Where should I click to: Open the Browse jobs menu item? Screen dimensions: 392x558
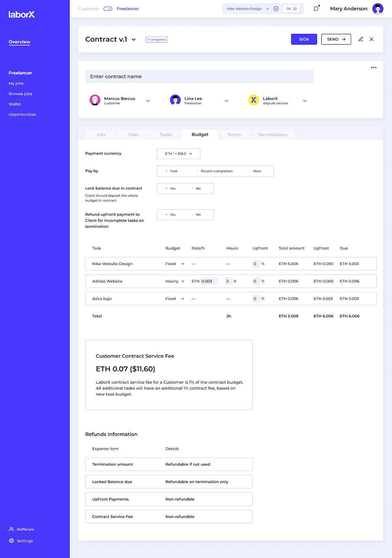pyautogui.click(x=21, y=94)
